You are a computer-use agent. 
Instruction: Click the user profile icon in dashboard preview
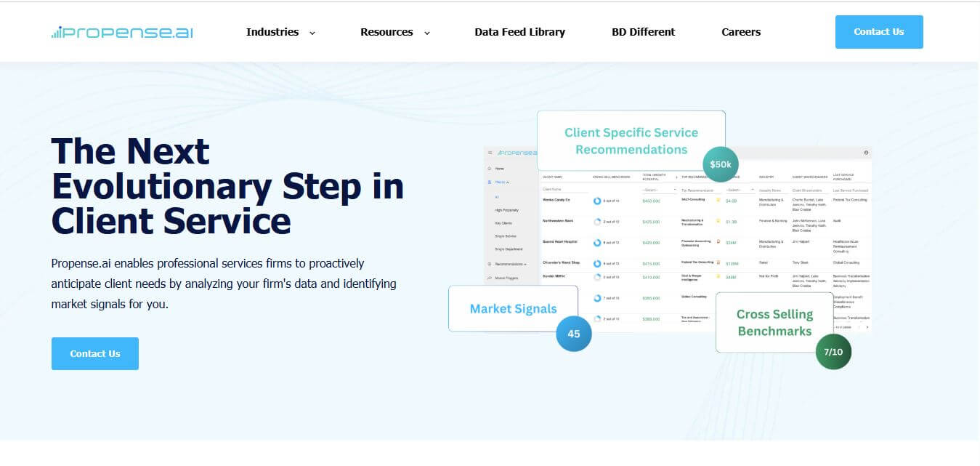pyautogui.click(x=866, y=153)
